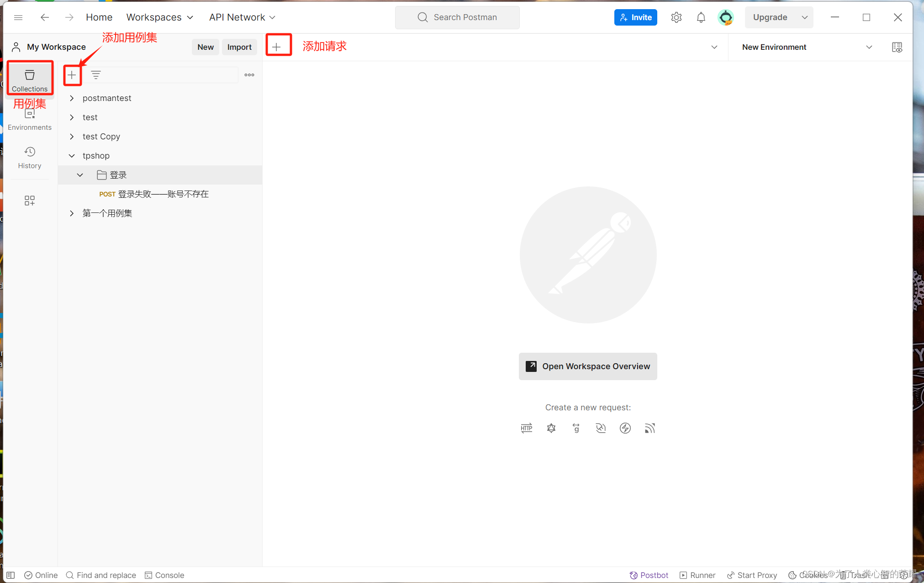Open the Environments panel
The image size is (924, 583).
(x=30, y=118)
